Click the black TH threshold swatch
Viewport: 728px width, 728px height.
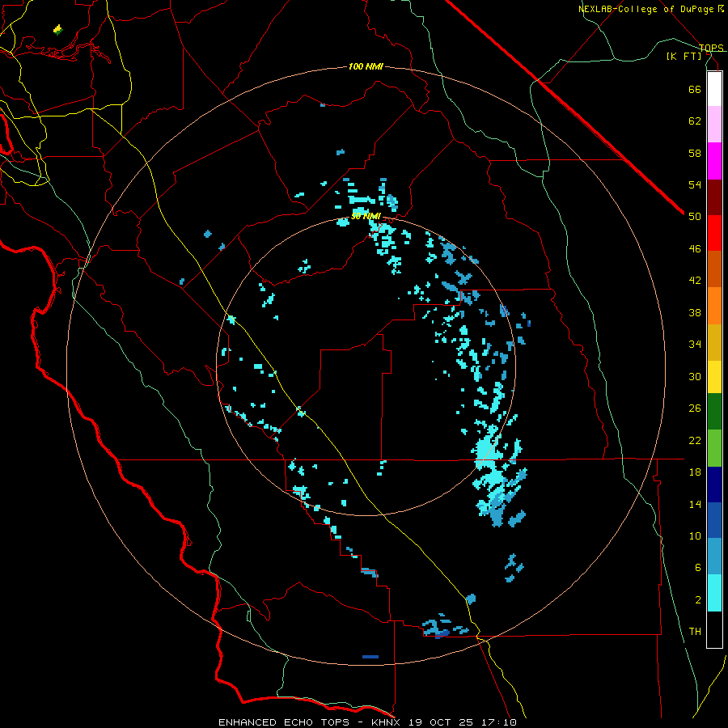(x=714, y=629)
